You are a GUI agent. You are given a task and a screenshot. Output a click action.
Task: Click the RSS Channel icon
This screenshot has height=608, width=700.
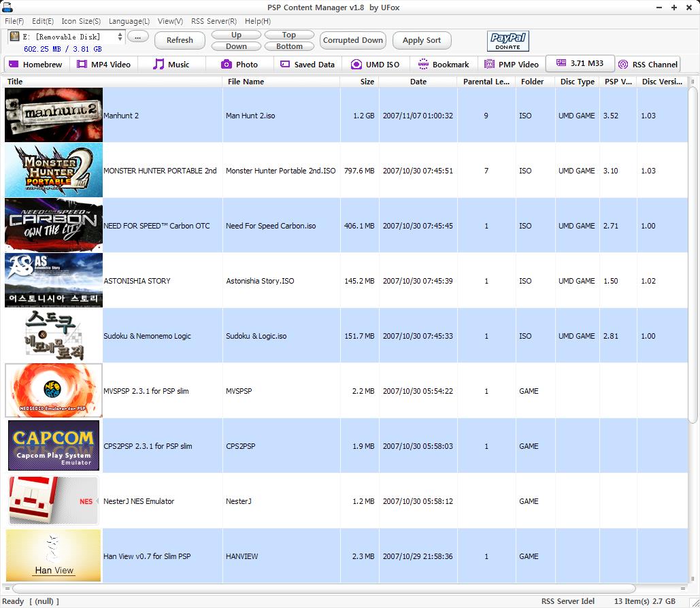pyautogui.click(x=622, y=65)
